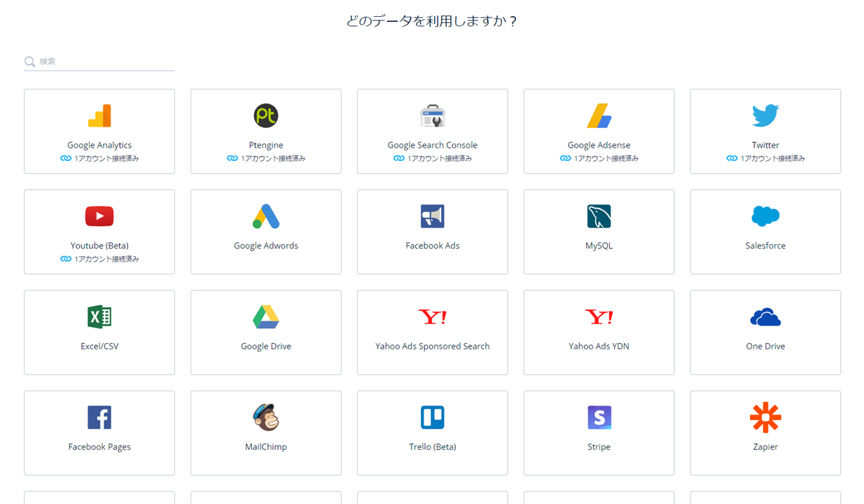Click the One Drive label text
Screen dimensions: 864x504
[765, 346]
